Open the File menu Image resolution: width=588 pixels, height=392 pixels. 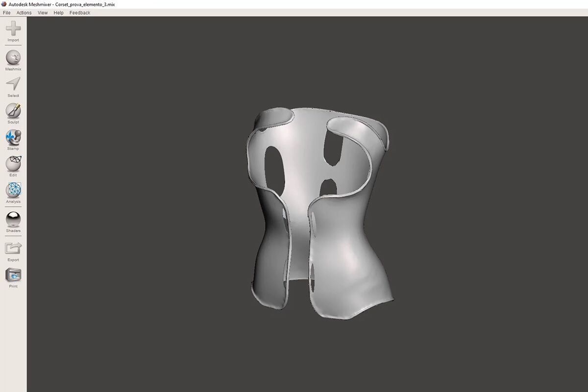coord(6,12)
